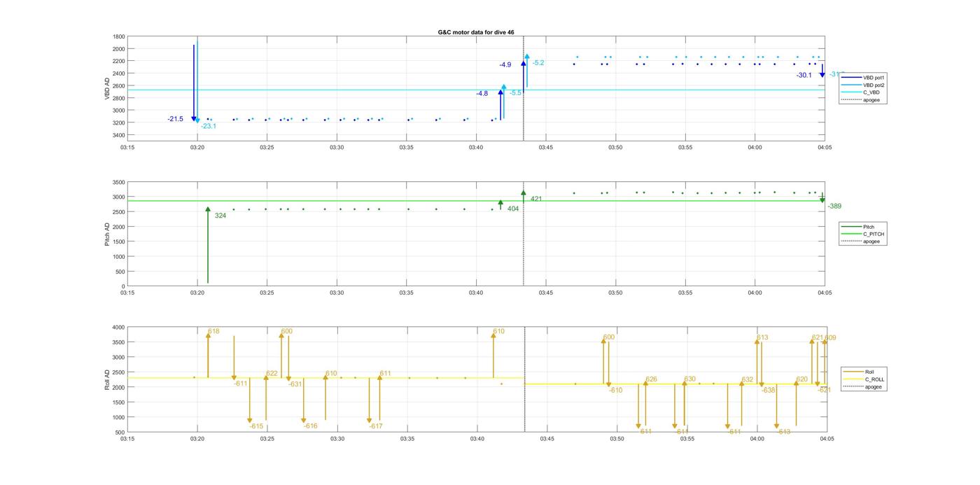This screenshot has width=980, height=485.
Task: Click the '609' roll data label
Action: click(830, 338)
